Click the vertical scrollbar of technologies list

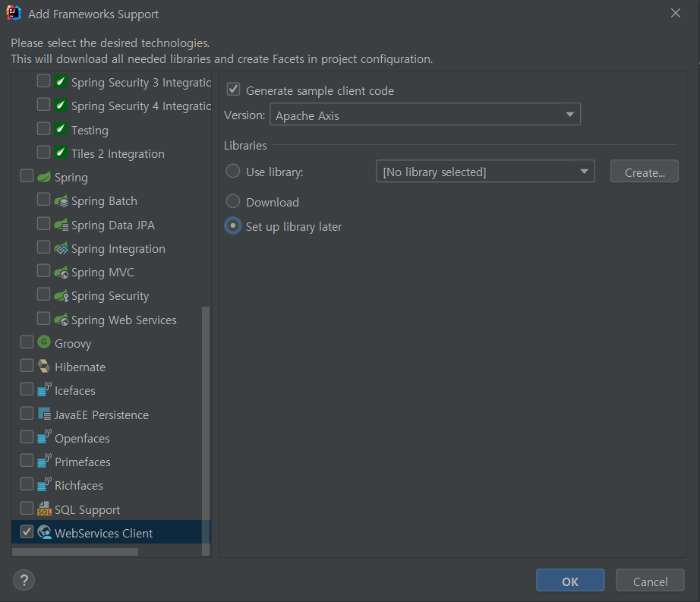[206, 430]
